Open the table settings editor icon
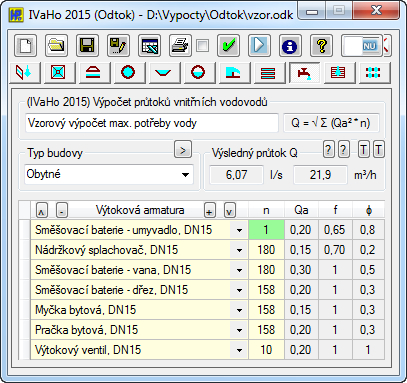This screenshot has height=383, width=407. point(149,45)
